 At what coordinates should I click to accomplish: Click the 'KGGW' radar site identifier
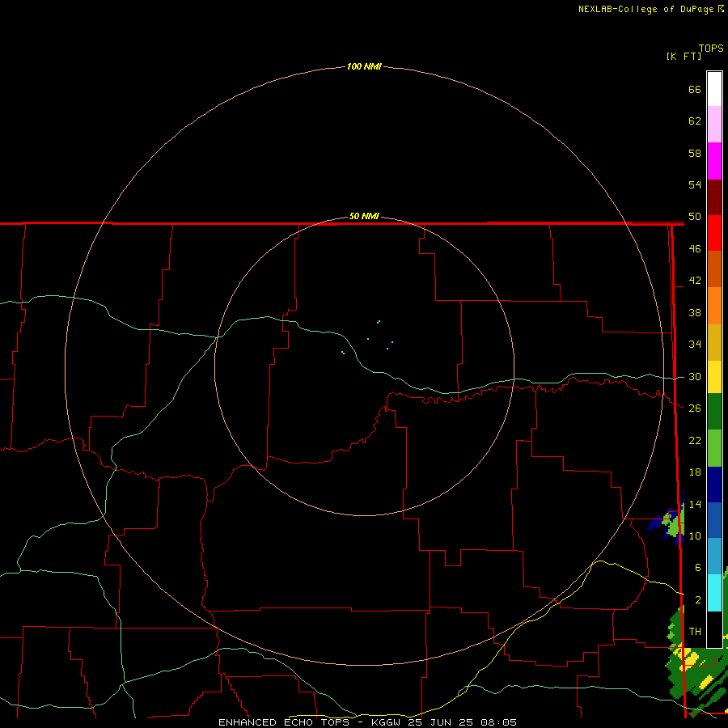tap(387, 722)
